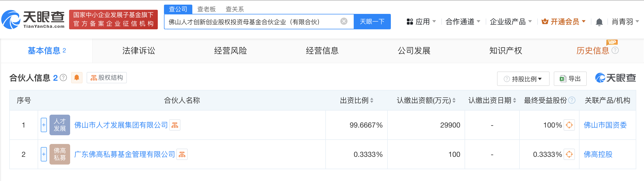Screen dimensions: 644x181
Task: Switch to 查公司 search tab
Action: pos(178,9)
